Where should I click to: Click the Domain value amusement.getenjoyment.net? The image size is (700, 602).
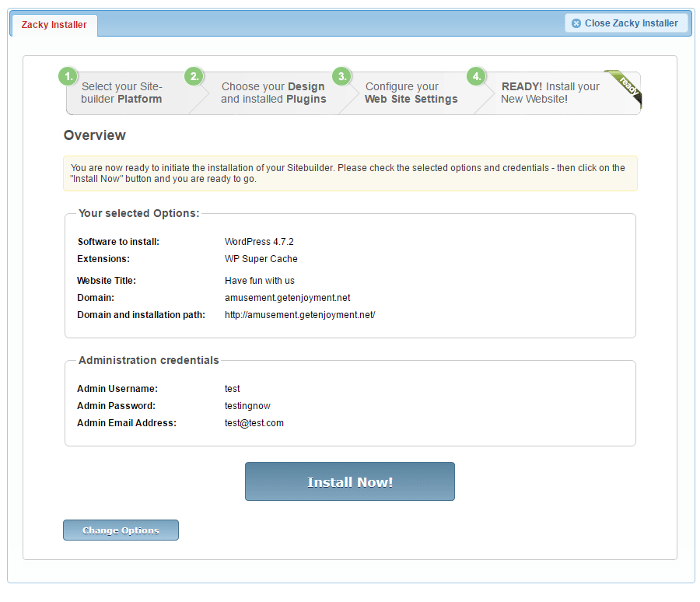(287, 298)
